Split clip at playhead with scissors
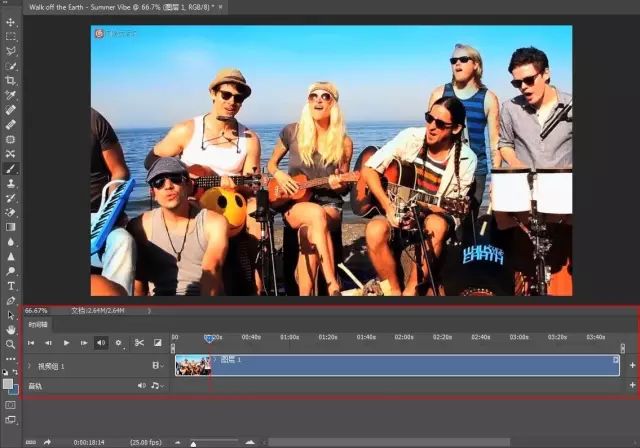 tap(139, 343)
